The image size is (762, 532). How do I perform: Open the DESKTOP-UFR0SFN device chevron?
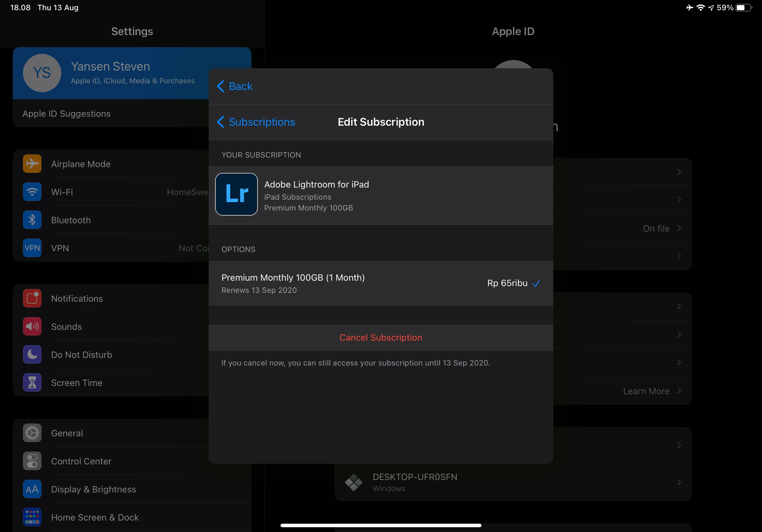click(x=679, y=482)
